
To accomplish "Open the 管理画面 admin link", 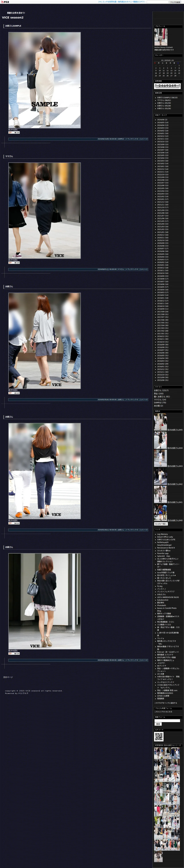I will (x=161, y=699).
